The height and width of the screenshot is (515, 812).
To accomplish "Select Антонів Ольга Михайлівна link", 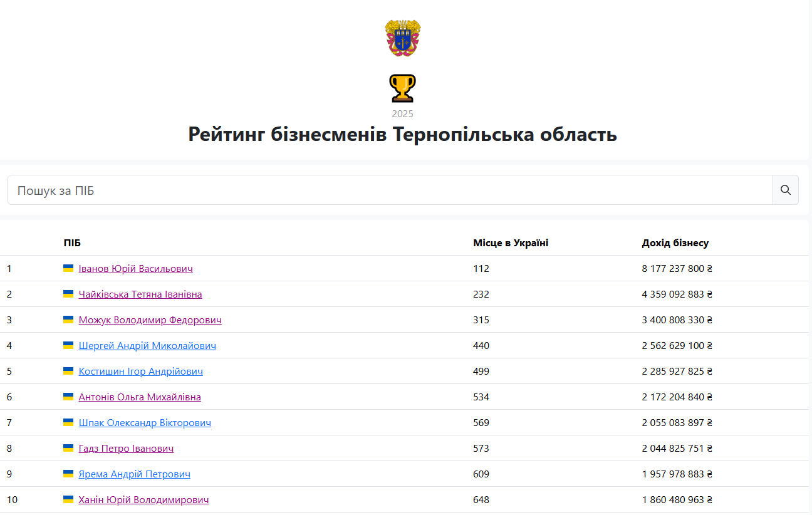I will coord(140,397).
